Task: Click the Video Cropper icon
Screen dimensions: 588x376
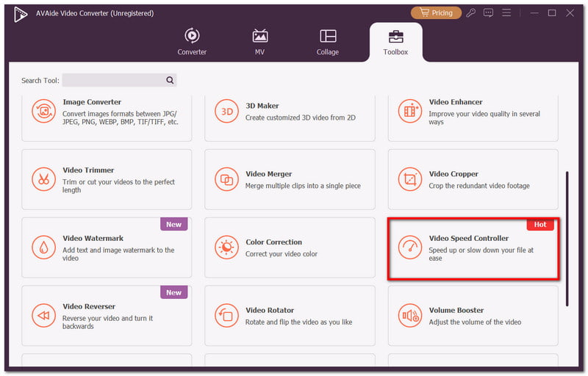Action: pyautogui.click(x=410, y=179)
